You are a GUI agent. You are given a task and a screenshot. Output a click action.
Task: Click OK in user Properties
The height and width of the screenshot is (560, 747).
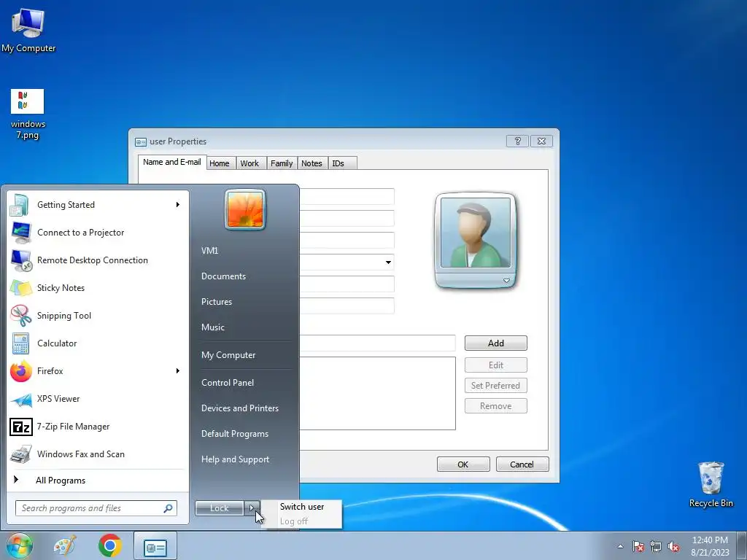point(463,464)
